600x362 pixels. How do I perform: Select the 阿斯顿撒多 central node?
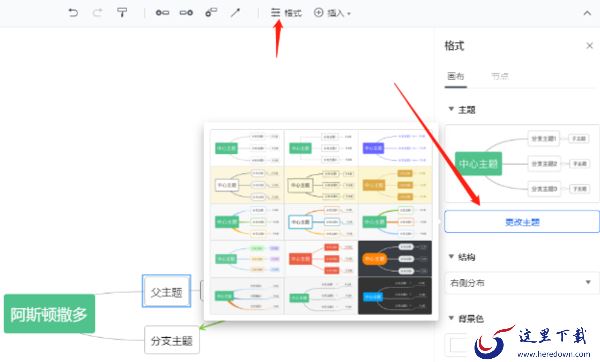point(49,314)
